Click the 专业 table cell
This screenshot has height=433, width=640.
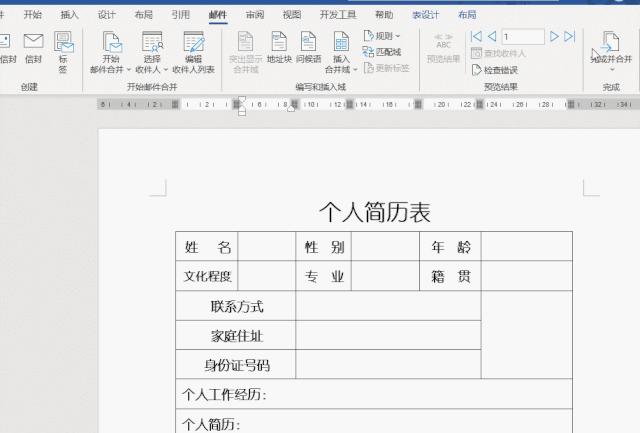pos(324,276)
